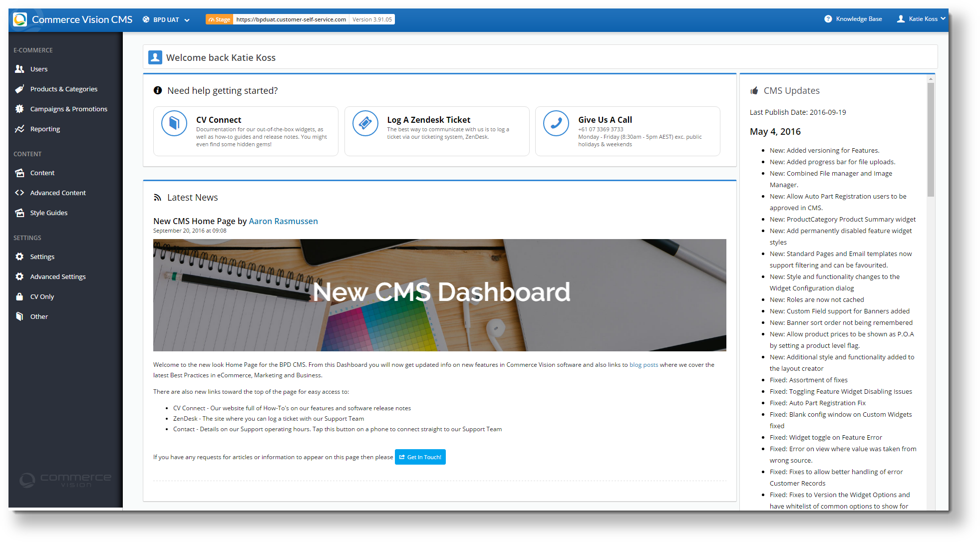Image resolution: width=980 pixels, height=542 pixels.
Task: Click 'September 20, 2016 at 09:08' date text
Action: pyautogui.click(x=190, y=231)
